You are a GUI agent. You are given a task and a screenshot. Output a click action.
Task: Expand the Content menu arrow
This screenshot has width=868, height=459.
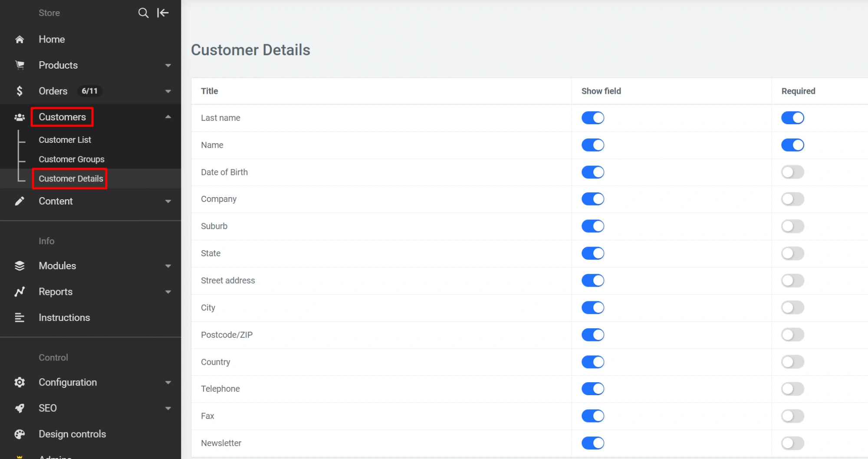pyautogui.click(x=168, y=201)
